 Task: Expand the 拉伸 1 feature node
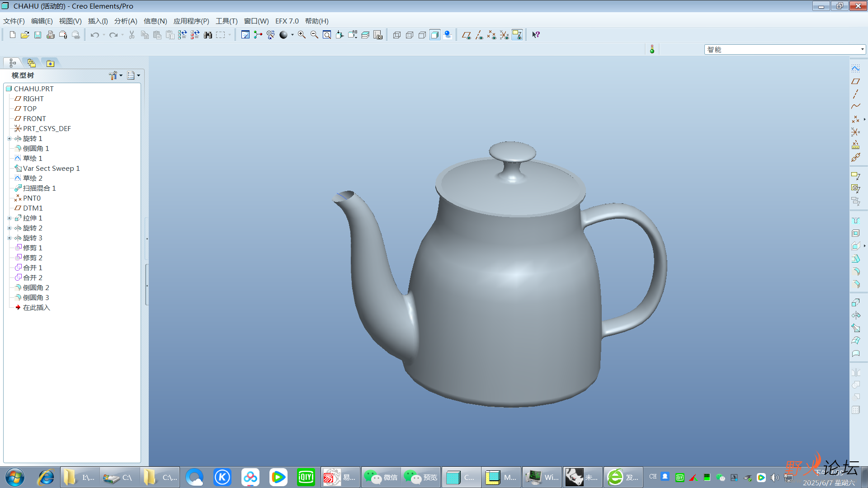tap(9, 218)
